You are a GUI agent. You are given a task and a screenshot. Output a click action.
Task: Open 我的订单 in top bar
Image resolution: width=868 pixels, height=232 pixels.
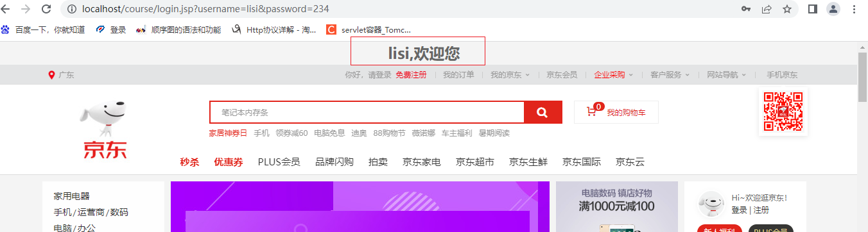[x=458, y=75]
